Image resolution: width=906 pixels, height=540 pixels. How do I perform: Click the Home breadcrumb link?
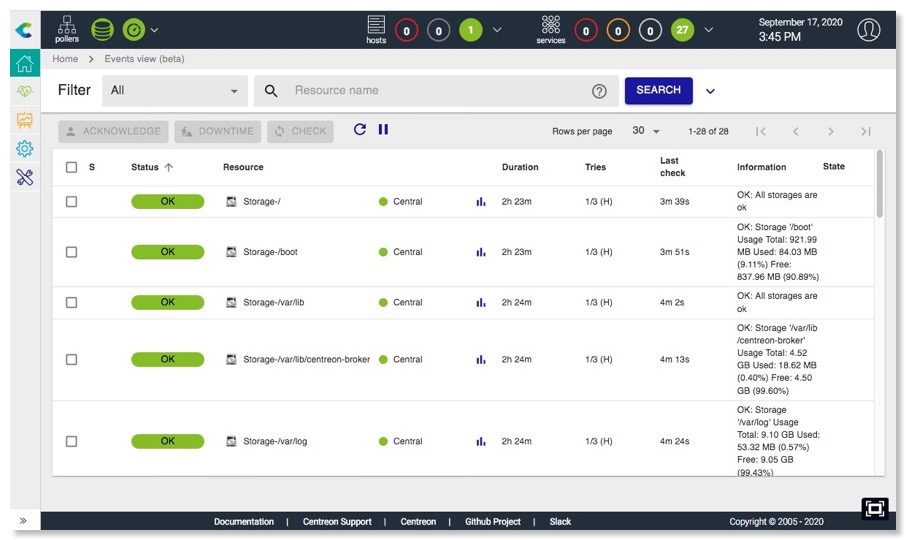pos(65,59)
